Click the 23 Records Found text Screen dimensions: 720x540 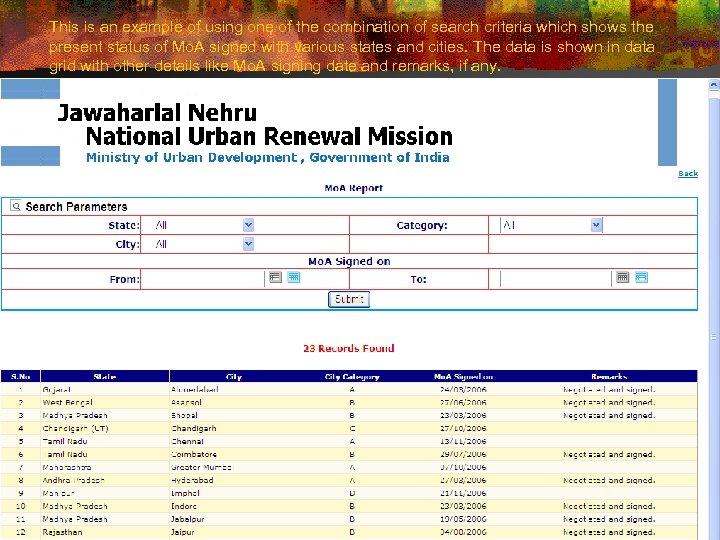tap(349, 349)
